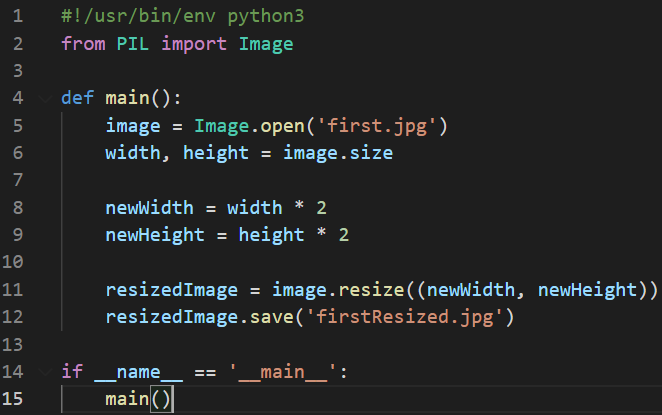Click the 'resize' method call
662x415 pixels.
[x=371, y=290]
